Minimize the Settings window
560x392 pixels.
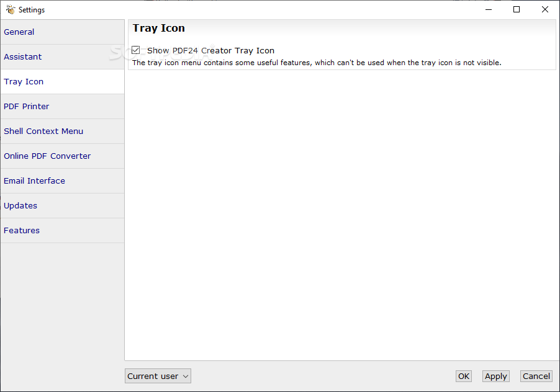point(489,10)
